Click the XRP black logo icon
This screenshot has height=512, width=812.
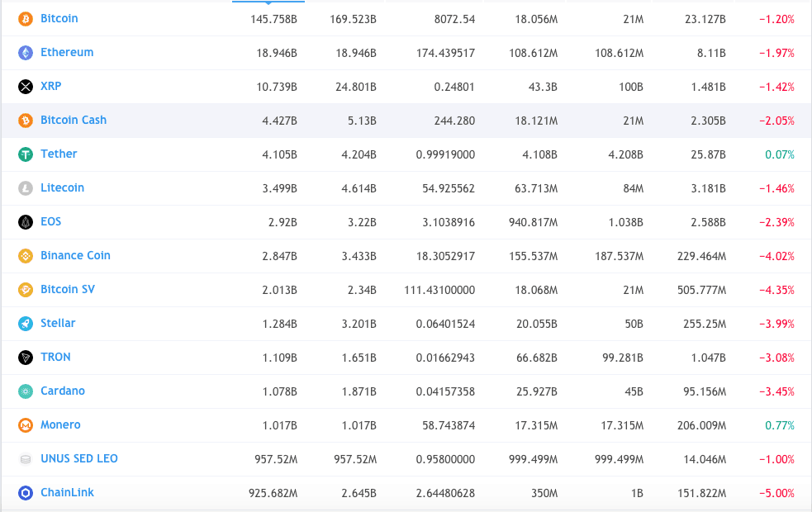tap(26, 87)
